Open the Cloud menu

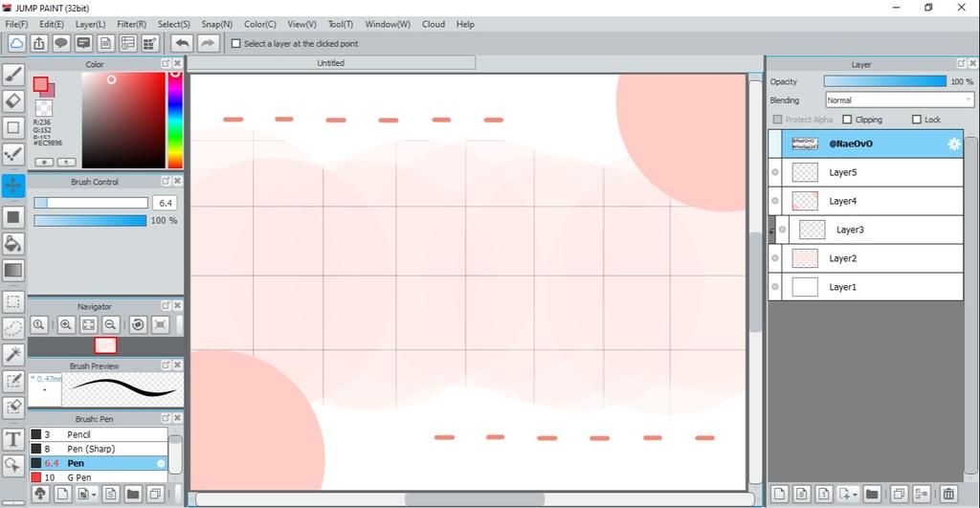coord(434,24)
